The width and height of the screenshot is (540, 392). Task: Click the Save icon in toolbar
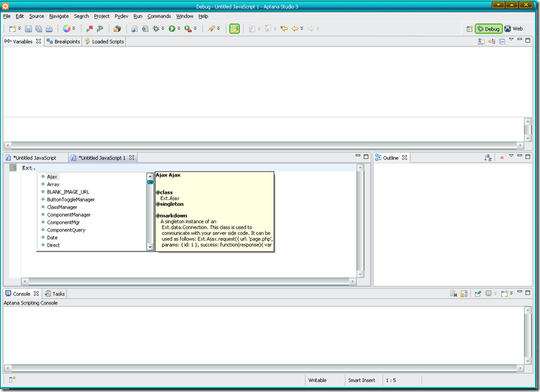28,29
